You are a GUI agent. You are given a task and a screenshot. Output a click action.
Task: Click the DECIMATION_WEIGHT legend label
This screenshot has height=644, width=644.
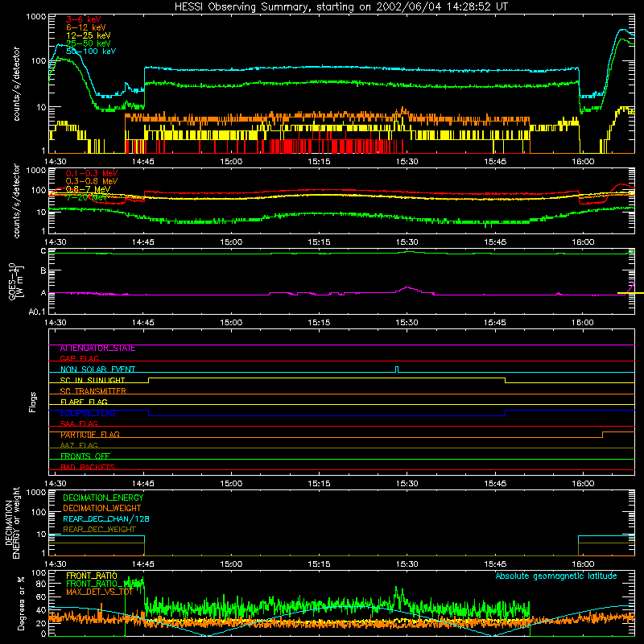102,508
